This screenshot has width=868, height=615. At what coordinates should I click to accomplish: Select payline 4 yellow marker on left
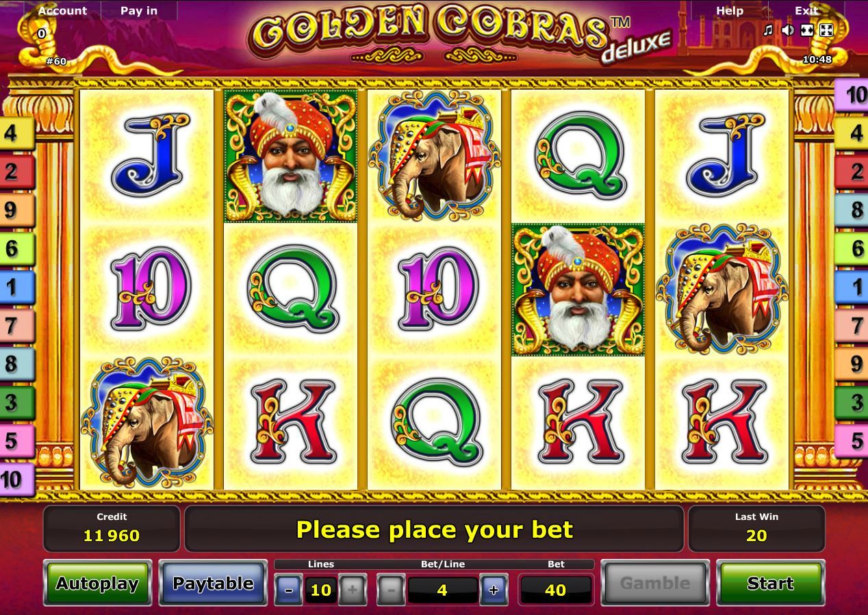(x=16, y=132)
